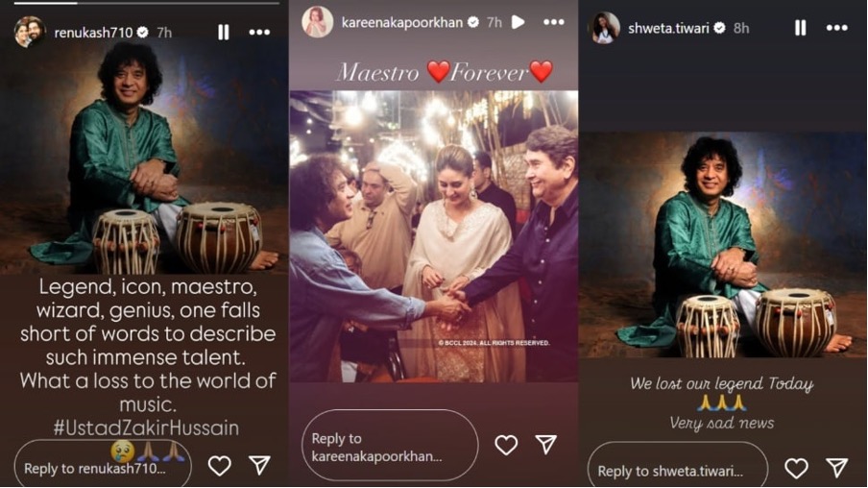Play the kareenakapoorkhan story
The height and width of the screenshot is (488, 868).
pyautogui.click(x=518, y=22)
